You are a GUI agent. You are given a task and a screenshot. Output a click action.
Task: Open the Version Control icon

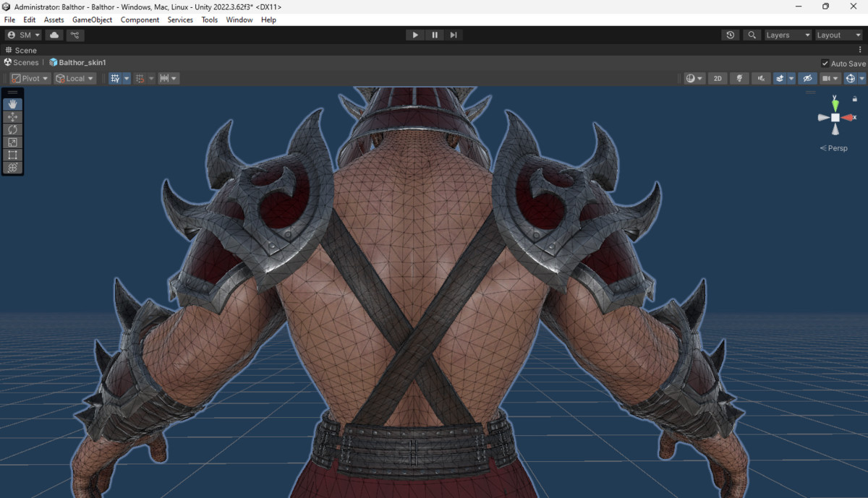point(76,35)
